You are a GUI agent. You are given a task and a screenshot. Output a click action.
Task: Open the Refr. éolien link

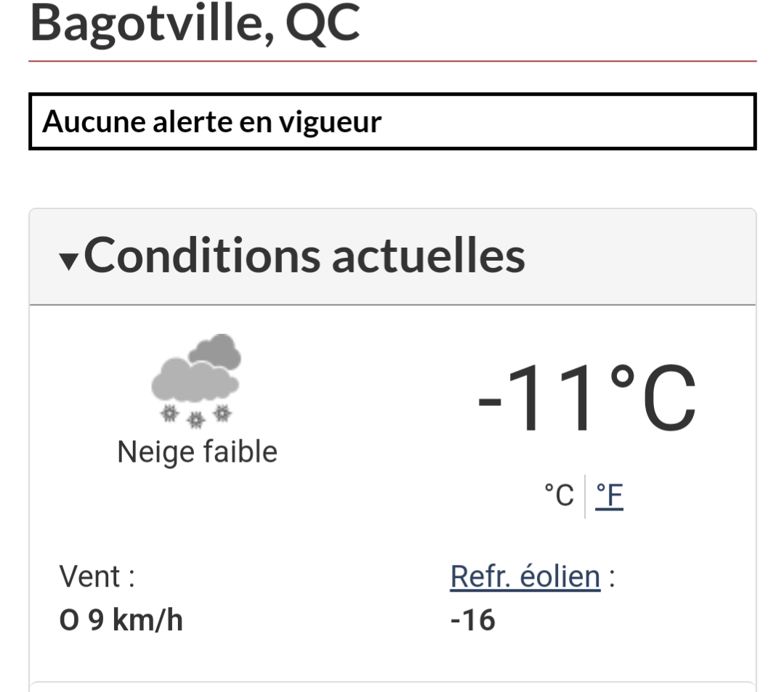point(525,577)
